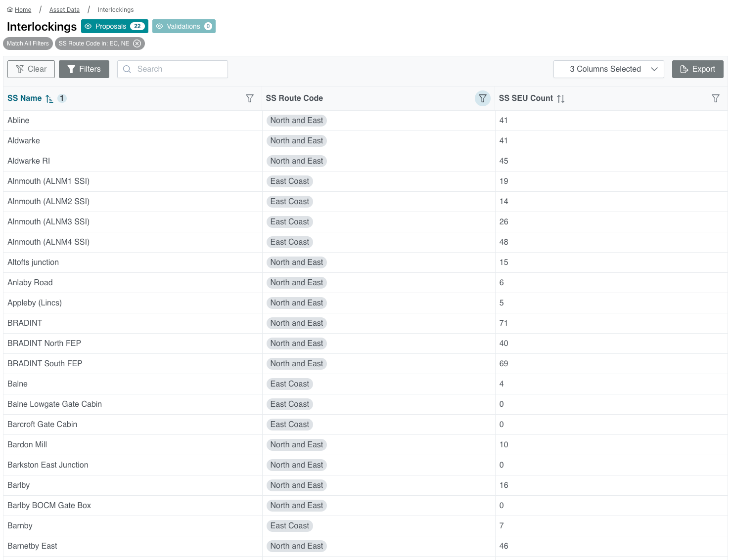
Task: Clear all applied filters
Action: tap(31, 69)
